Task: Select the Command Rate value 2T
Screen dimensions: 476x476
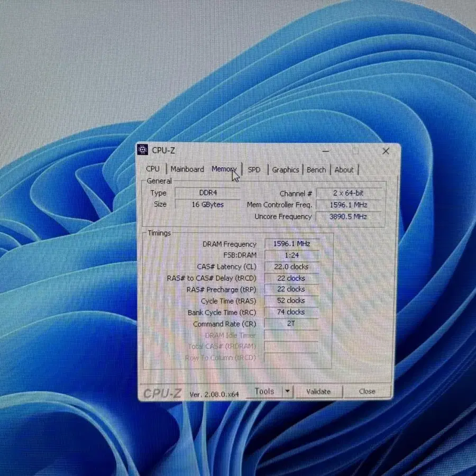Action: (291, 323)
